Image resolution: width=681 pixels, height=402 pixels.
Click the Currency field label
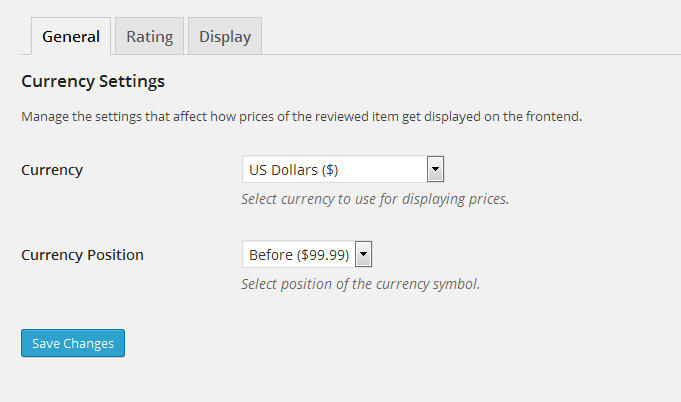click(52, 170)
